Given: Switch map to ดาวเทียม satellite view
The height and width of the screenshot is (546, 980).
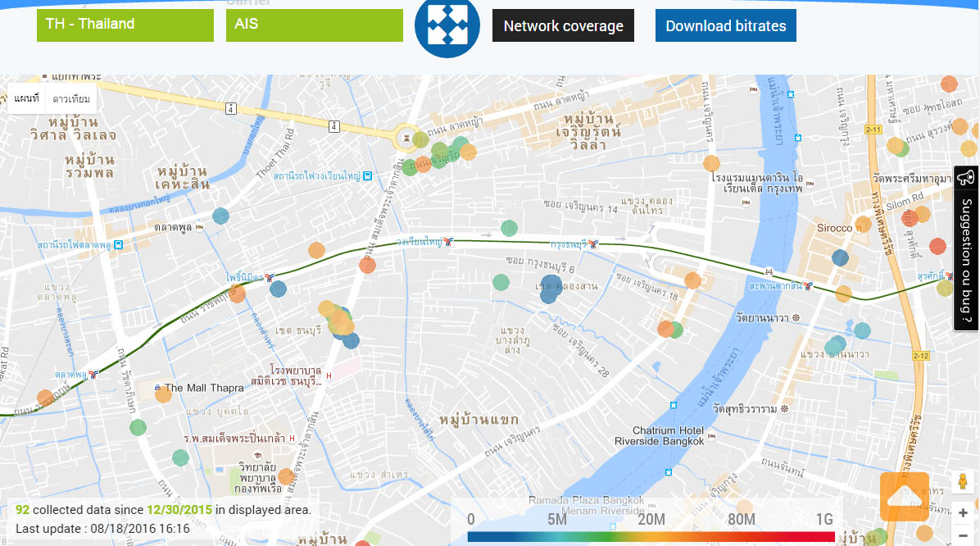Looking at the screenshot, I should 71,99.
